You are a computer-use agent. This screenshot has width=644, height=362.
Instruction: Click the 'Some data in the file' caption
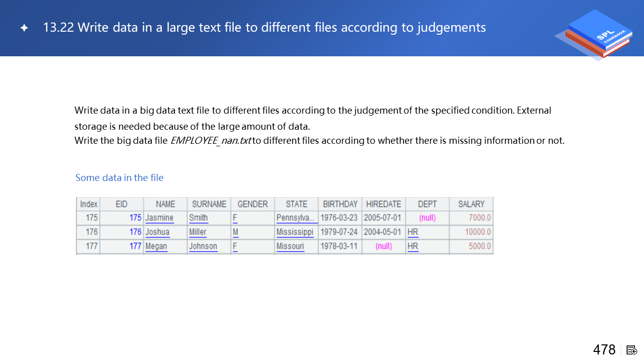coord(119,177)
